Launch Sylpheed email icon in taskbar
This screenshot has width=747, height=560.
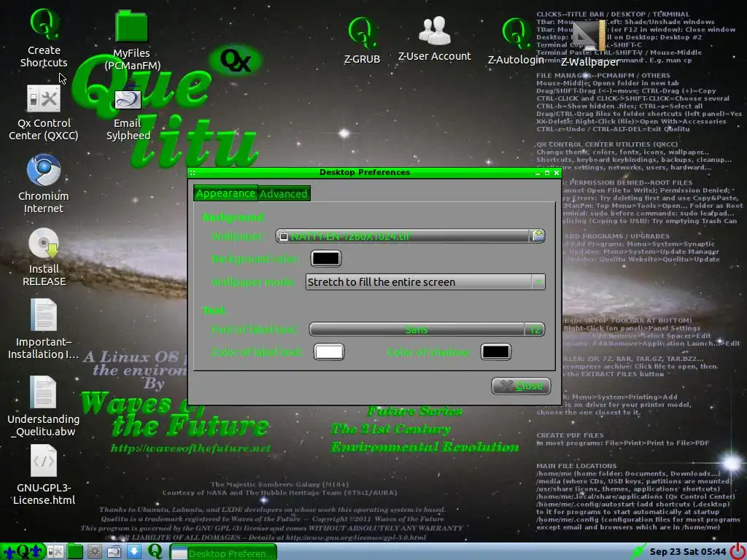click(x=115, y=552)
